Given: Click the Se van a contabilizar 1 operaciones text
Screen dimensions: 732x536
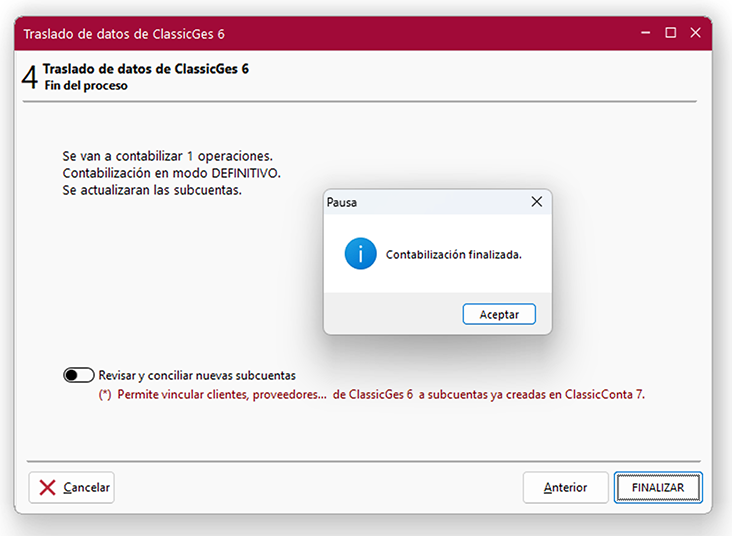Looking at the screenshot, I should click(x=167, y=157).
